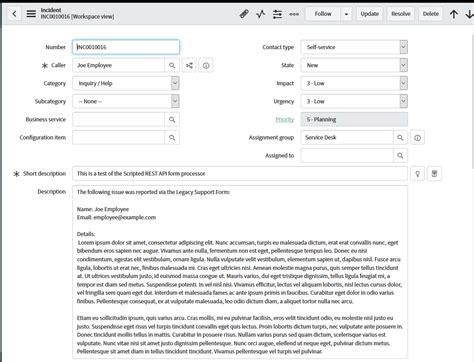
Task: Open the Impact dropdown
Action: pyautogui.click(x=354, y=83)
